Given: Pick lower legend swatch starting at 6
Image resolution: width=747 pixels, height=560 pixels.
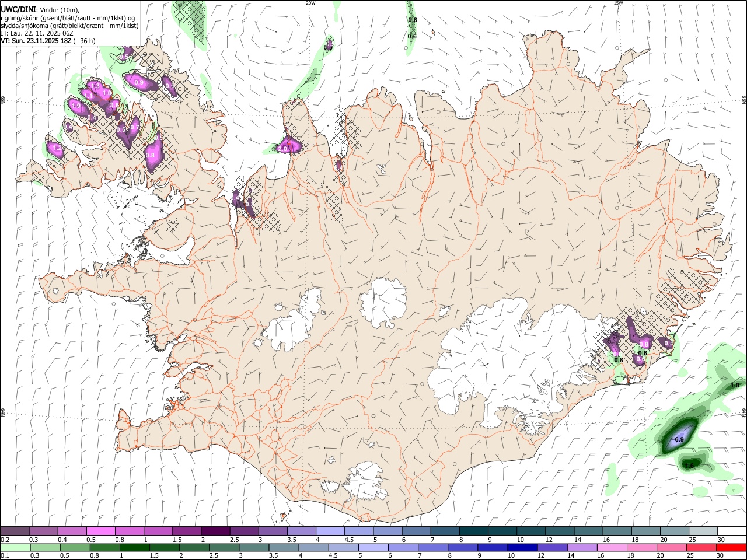Looking at the screenshot, I should [403, 548].
